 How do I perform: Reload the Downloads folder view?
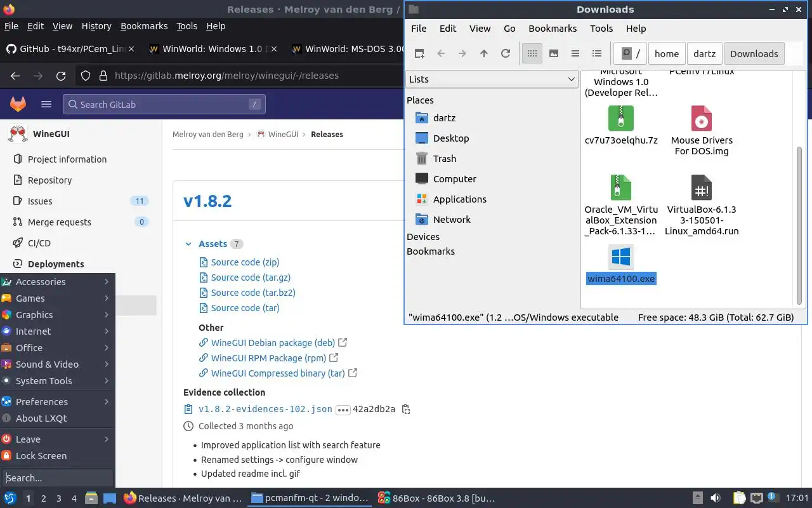point(506,53)
